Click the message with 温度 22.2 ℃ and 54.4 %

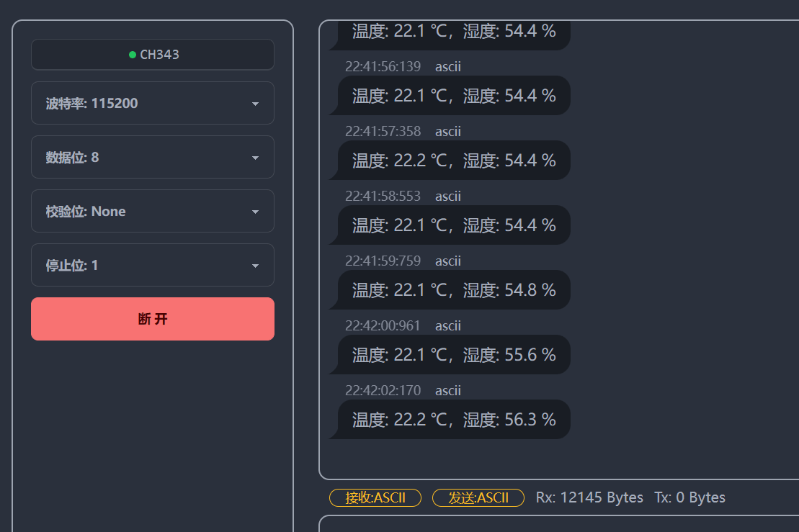(x=450, y=160)
